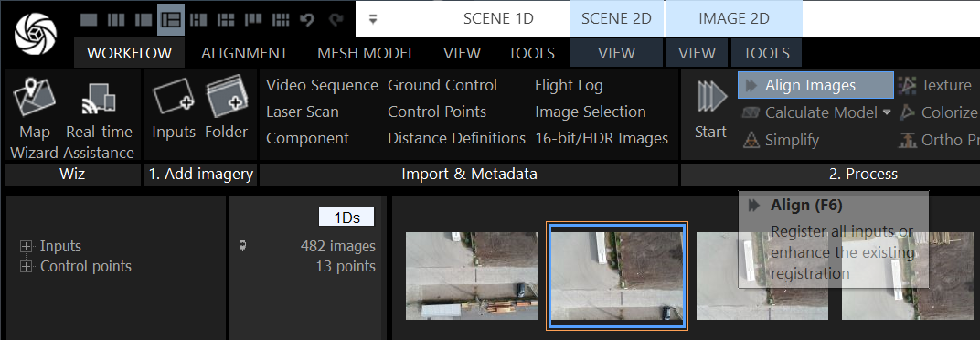Open the SCENE 2D context tab
This screenshot has height=340, width=980.
[x=616, y=18]
